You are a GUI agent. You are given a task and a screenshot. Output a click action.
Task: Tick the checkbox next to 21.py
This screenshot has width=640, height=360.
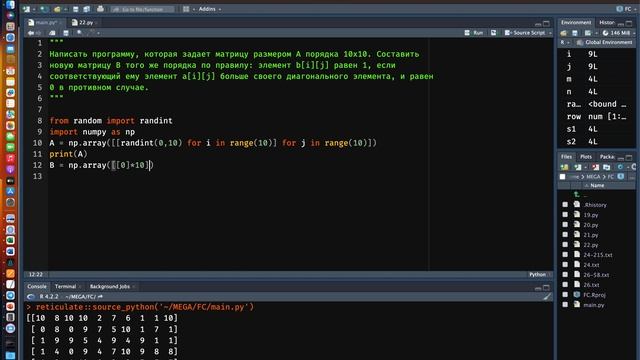(x=565, y=235)
